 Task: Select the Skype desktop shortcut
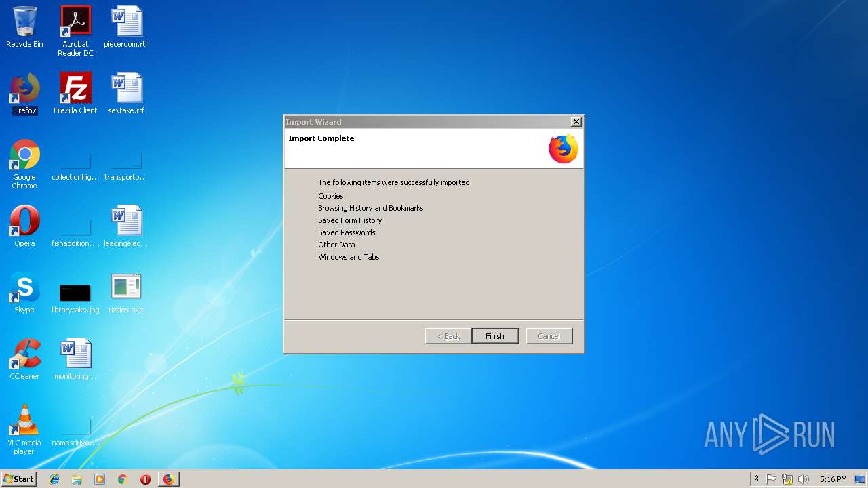pos(24,293)
